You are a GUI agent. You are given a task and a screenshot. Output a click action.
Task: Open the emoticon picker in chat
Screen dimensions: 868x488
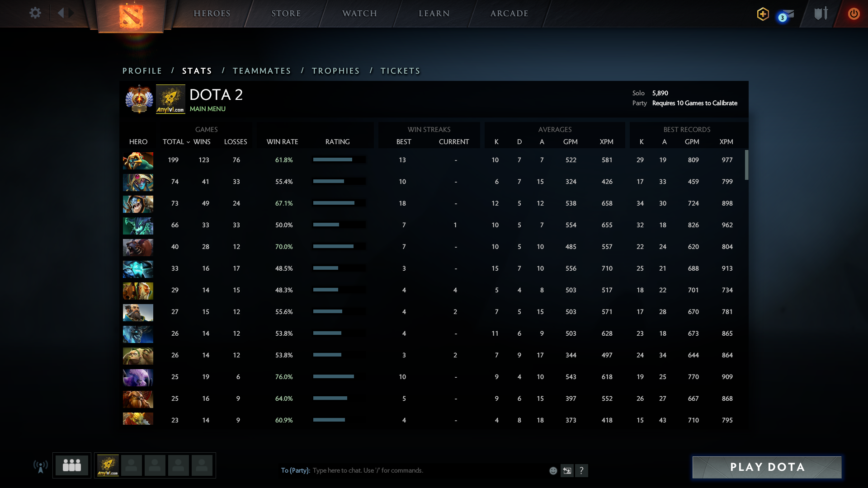pos(553,470)
